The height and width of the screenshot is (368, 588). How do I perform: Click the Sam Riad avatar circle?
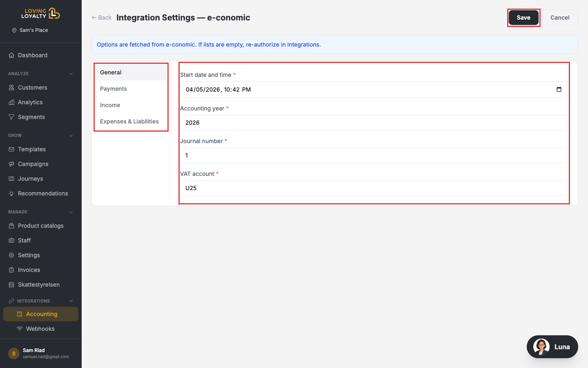coord(14,353)
